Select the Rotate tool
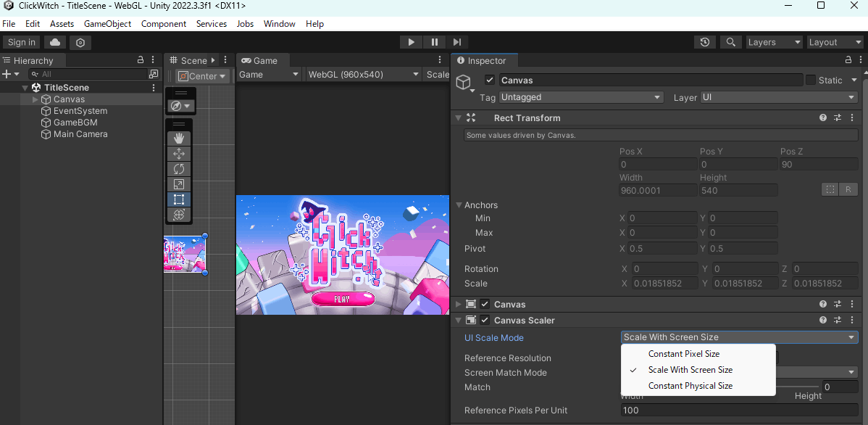Screen dimensions: 868x425 pyautogui.click(x=179, y=169)
